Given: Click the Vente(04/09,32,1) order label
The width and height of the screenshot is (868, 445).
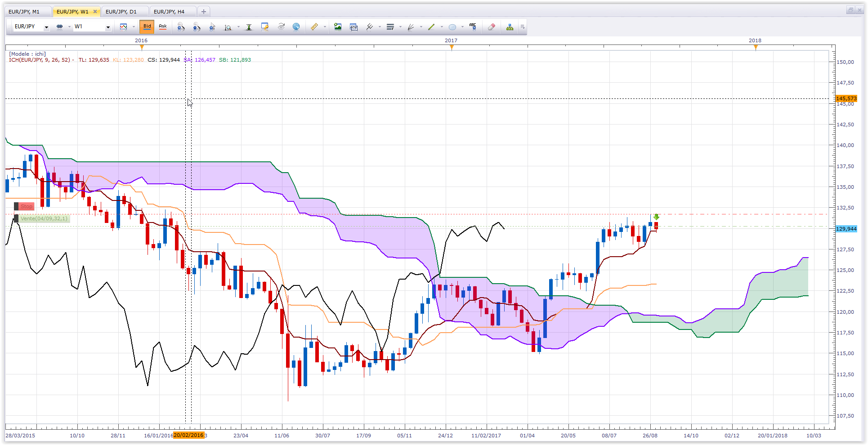Looking at the screenshot, I should (x=42, y=218).
